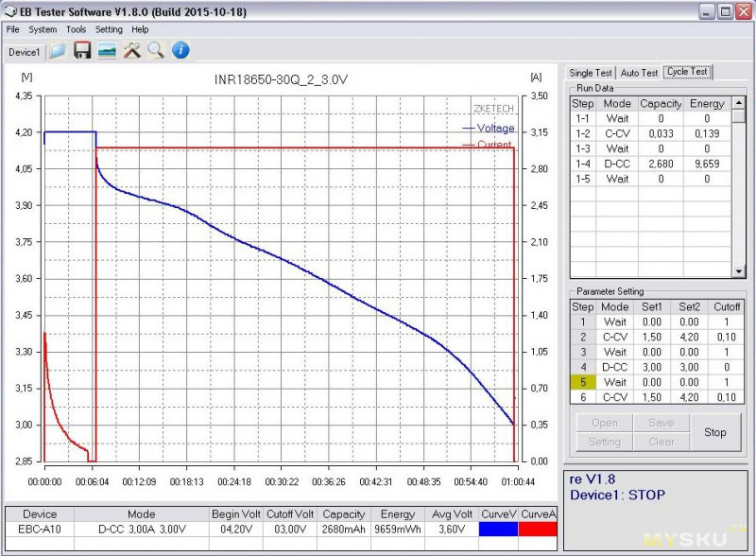Click the picture screenshot icon in toolbar
This screenshot has height=556, width=756.
(107, 51)
